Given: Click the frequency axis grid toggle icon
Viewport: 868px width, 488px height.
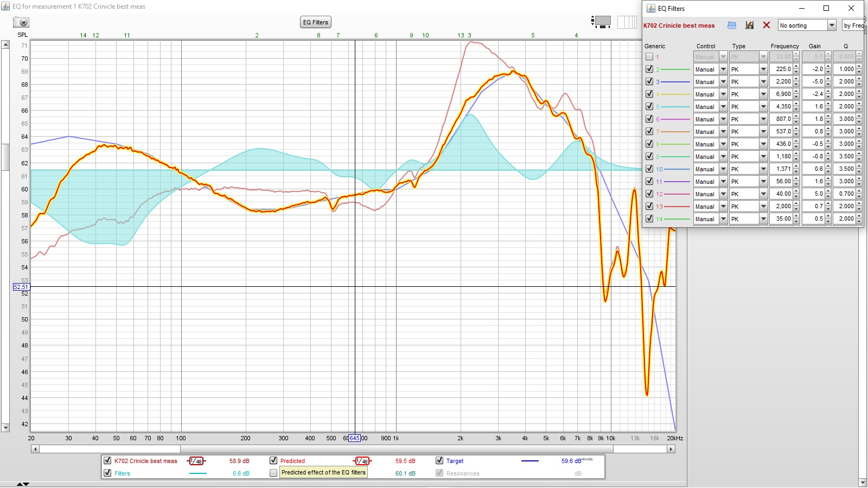Looking at the screenshot, I should click(627, 22).
